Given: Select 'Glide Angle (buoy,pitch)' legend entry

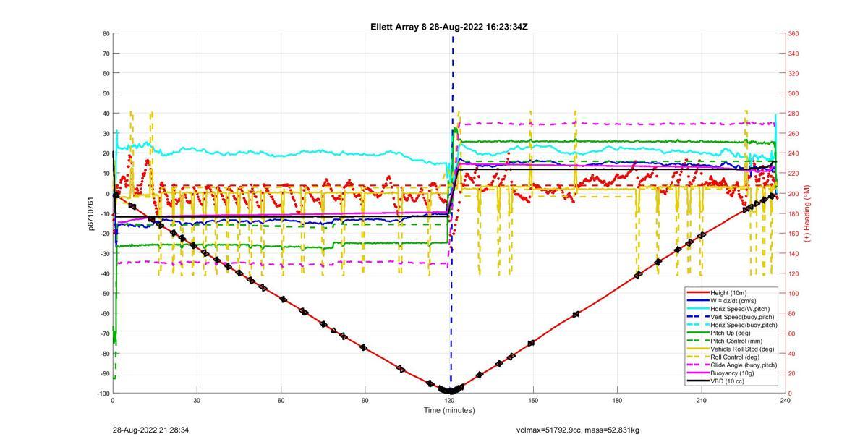Looking at the screenshot, I should [x=744, y=365].
